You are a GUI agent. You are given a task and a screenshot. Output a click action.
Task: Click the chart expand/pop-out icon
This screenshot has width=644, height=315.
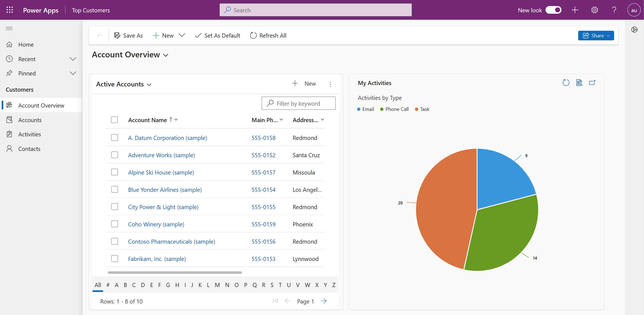coord(592,83)
